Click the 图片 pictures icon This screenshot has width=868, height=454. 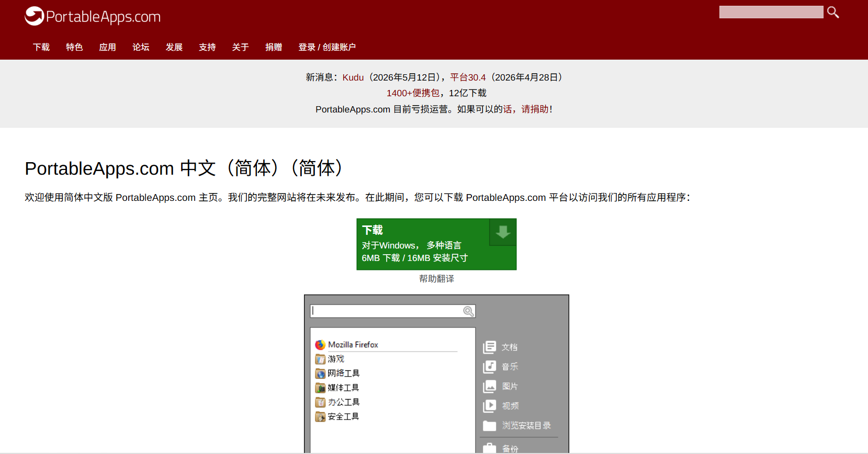pos(489,387)
